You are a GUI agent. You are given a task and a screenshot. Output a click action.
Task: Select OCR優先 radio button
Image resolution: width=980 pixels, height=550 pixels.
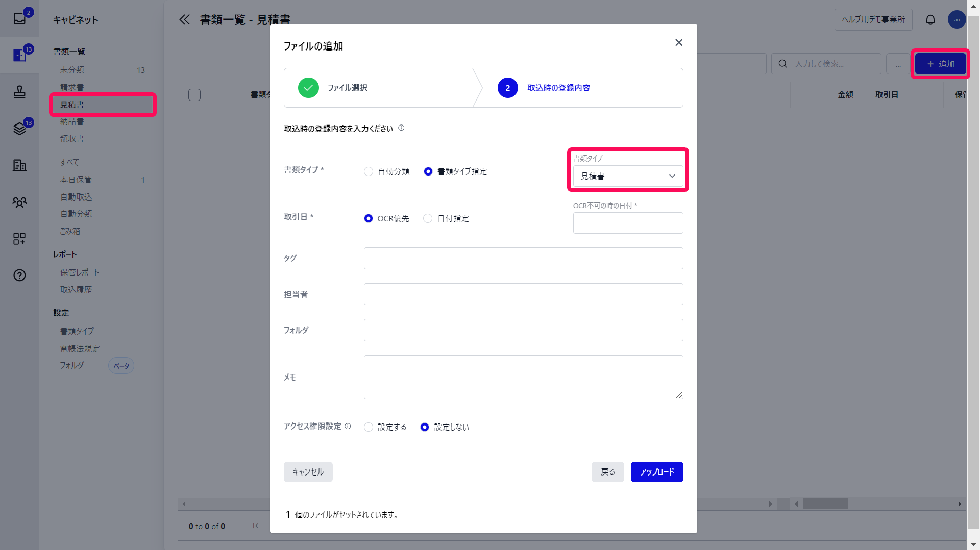pyautogui.click(x=369, y=218)
